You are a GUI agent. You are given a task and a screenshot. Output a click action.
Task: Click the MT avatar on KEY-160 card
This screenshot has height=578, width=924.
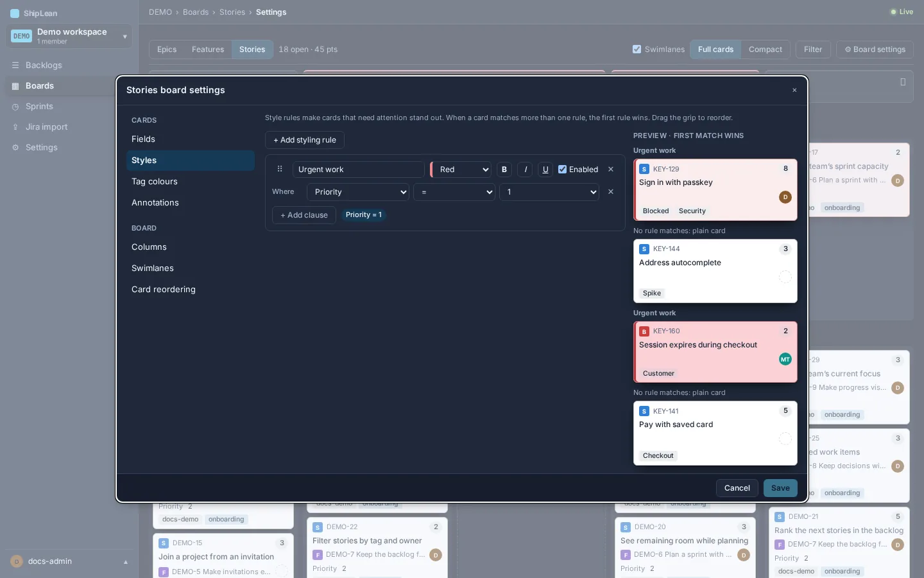tap(785, 359)
